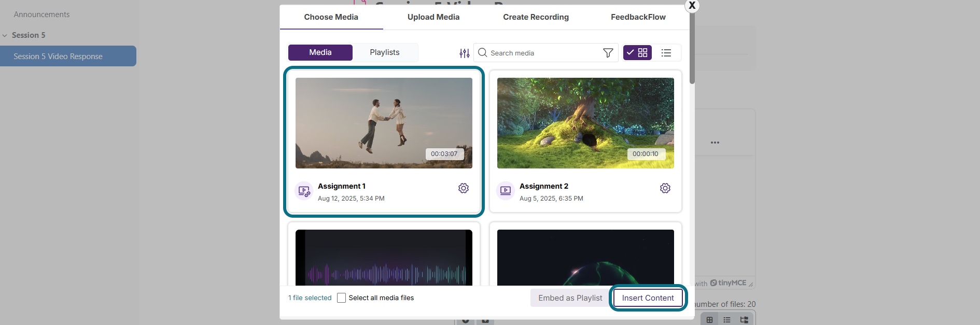The image size is (980, 325).
Task: Select the Media toggle
Action: [320, 52]
